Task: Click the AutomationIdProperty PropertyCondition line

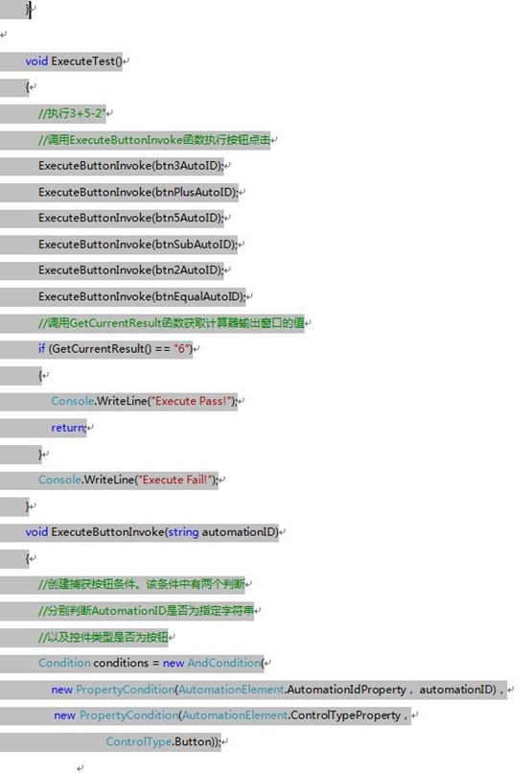Action: 279,690
